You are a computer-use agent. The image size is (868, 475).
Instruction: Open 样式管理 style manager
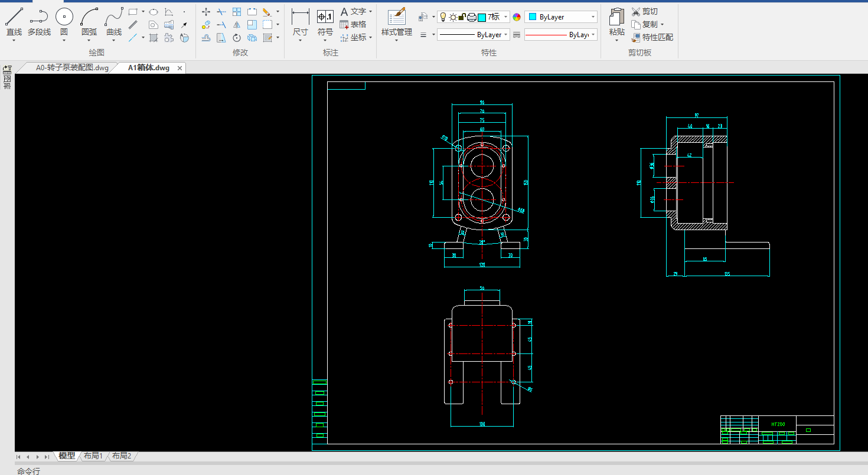click(x=396, y=18)
